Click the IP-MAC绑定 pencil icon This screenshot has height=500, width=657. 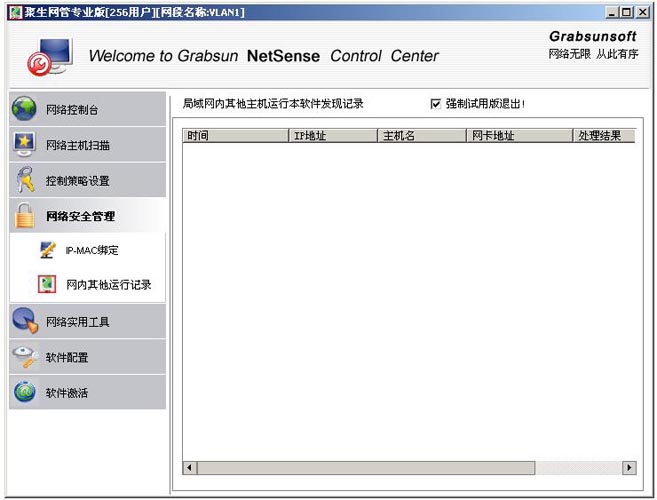tap(47, 250)
